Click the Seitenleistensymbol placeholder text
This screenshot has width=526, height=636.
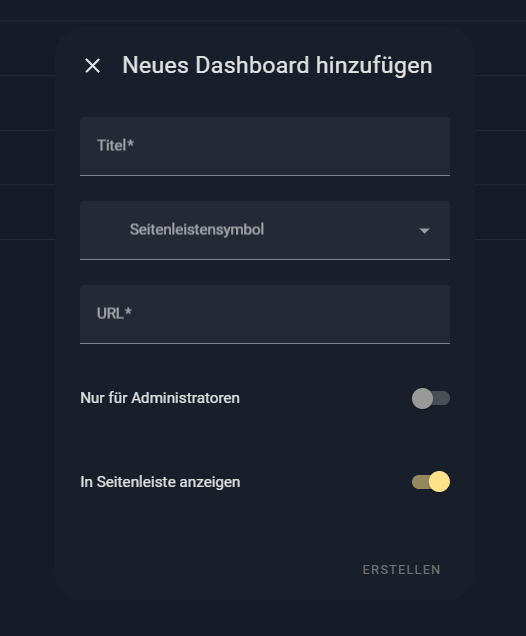click(x=197, y=230)
